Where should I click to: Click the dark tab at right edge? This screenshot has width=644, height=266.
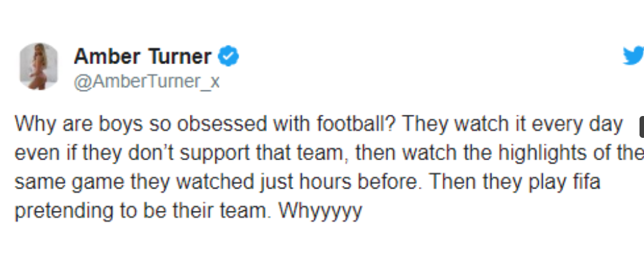click(641, 127)
